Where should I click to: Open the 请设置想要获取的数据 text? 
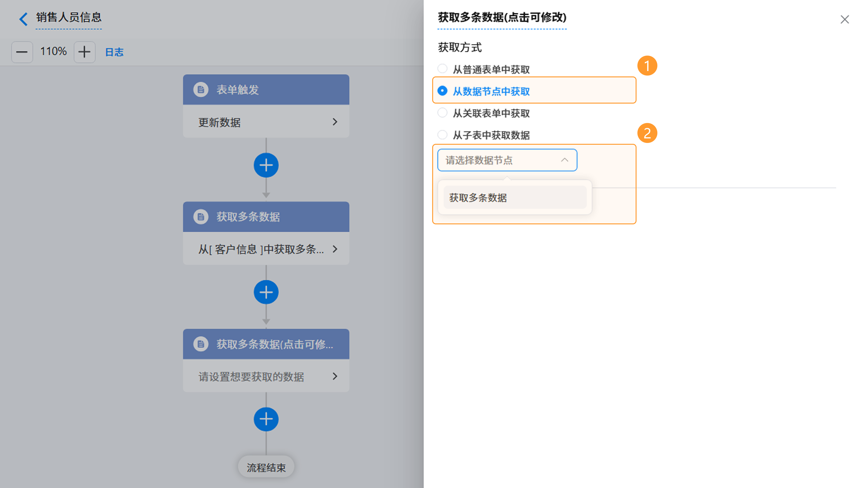coord(251,377)
